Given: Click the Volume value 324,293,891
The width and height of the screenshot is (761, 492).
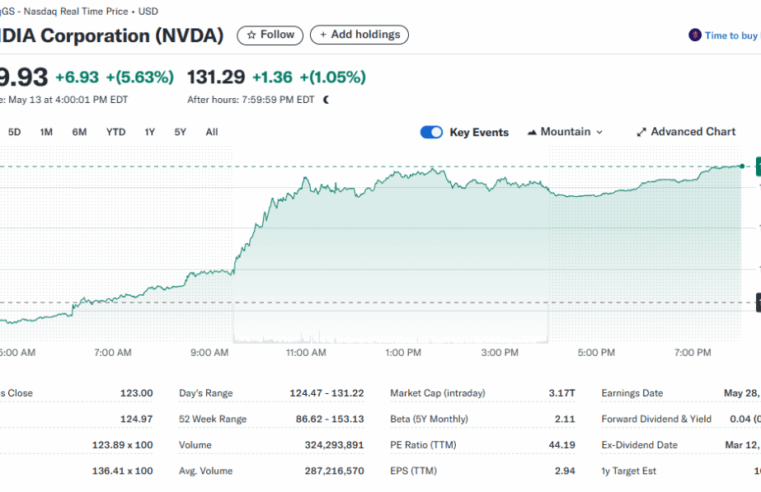Looking at the screenshot, I should pyautogui.click(x=334, y=445).
